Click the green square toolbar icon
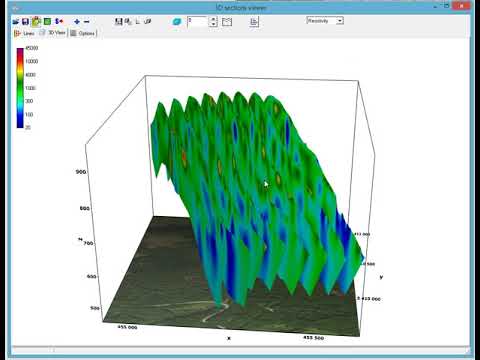Viewport: 480px width, 360px height. coord(47,22)
